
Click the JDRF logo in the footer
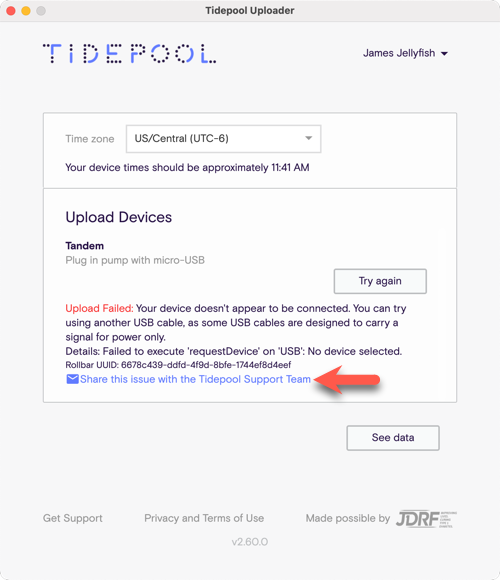click(x=426, y=519)
